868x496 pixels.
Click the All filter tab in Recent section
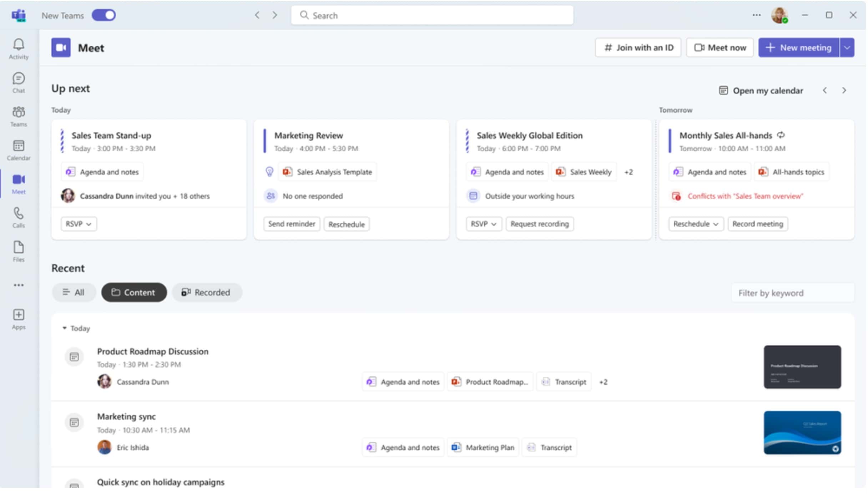pyautogui.click(x=73, y=292)
